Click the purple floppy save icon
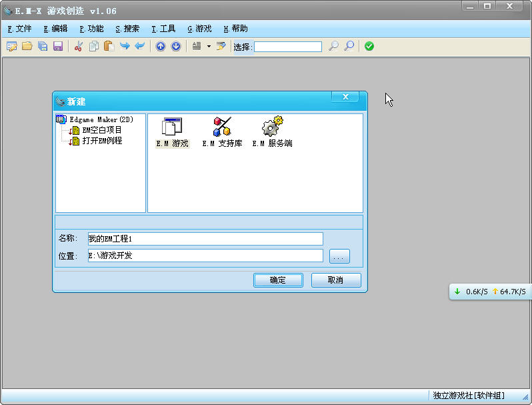Image resolution: width=532 pixels, height=405 pixels. pyautogui.click(x=58, y=46)
